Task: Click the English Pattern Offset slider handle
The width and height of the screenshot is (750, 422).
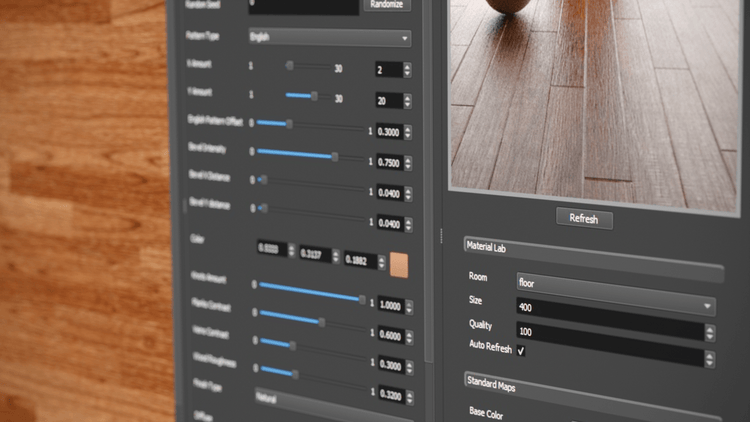Action: tap(289, 124)
